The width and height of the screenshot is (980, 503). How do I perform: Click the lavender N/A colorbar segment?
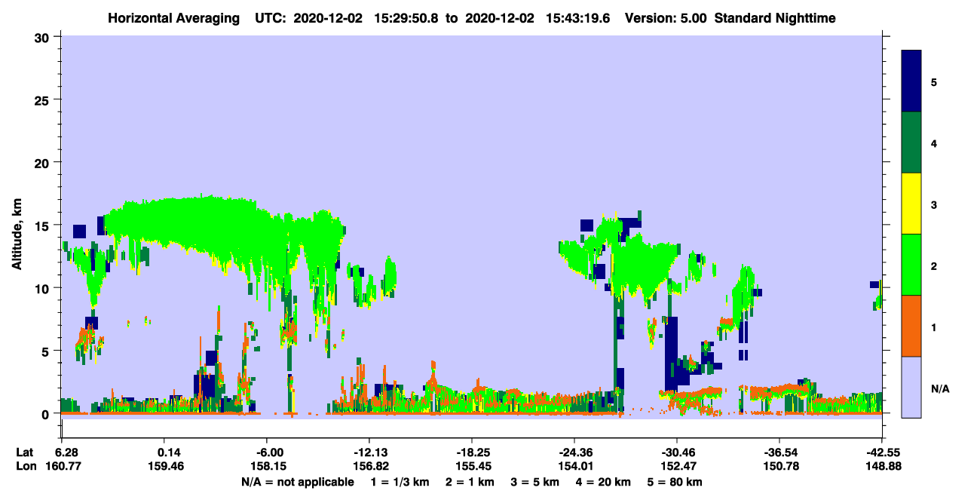coord(911,387)
